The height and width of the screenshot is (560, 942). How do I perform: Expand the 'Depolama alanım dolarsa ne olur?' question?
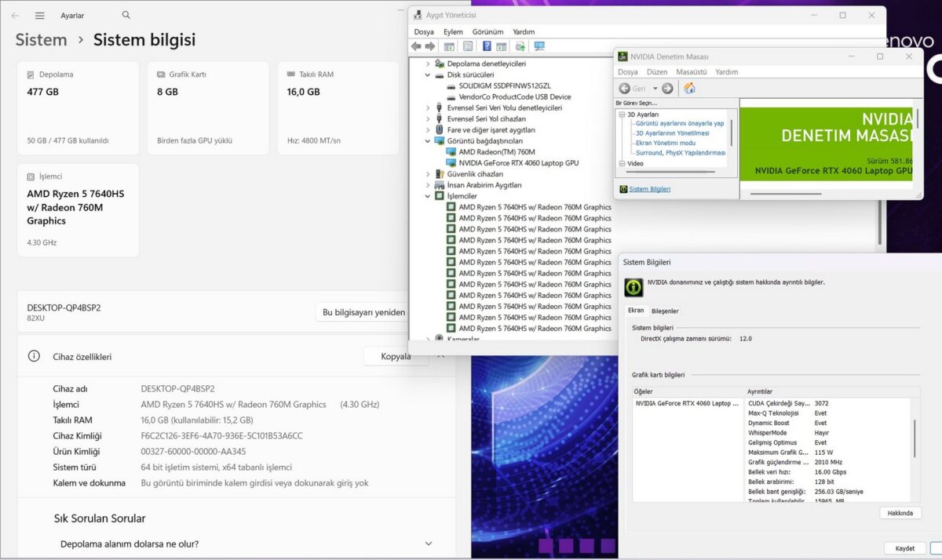coord(429,544)
